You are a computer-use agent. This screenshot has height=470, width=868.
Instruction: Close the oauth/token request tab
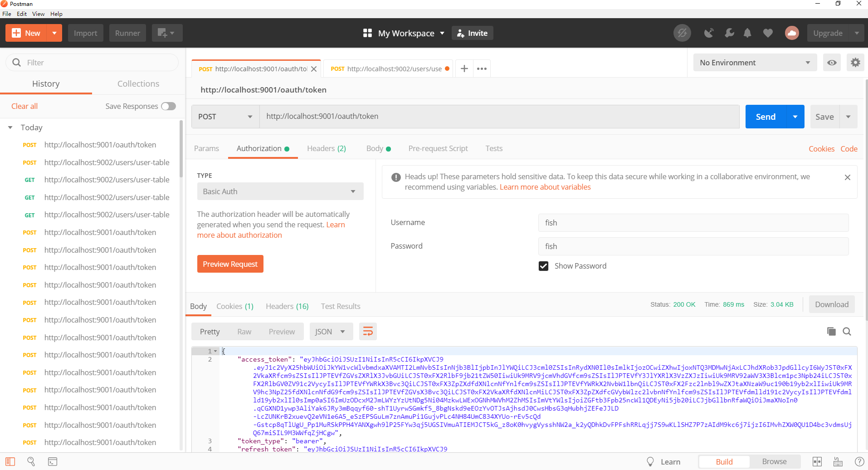click(x=314, y=69)
